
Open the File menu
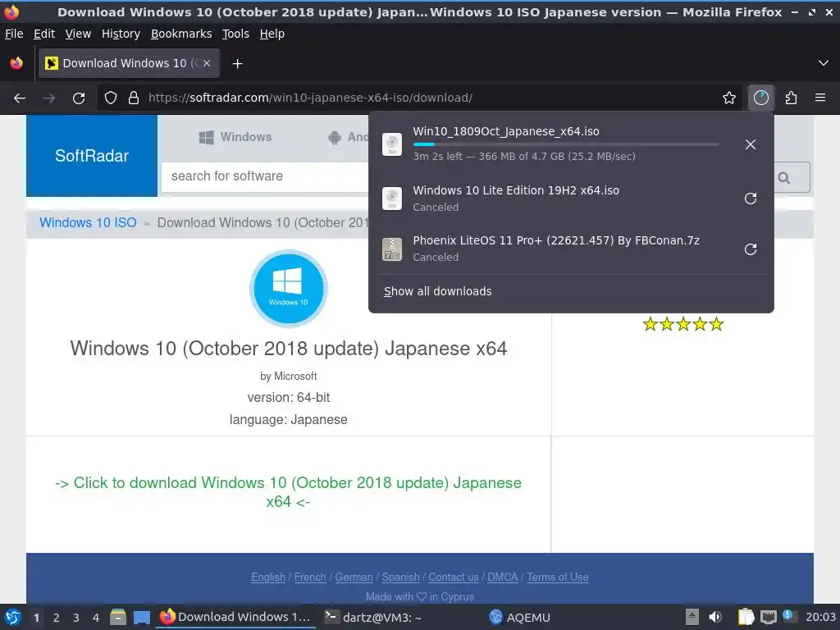pos(14,34)
